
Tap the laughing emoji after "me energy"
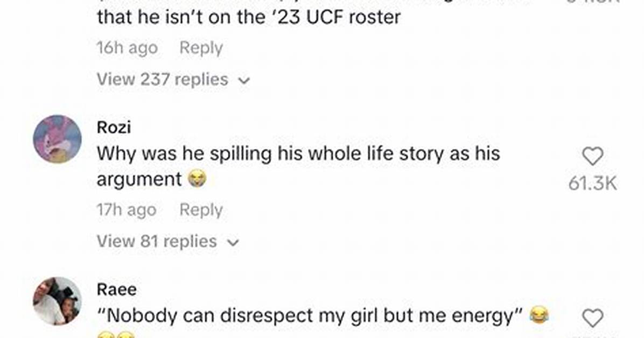pyautogui.click(x=539, y=315)
